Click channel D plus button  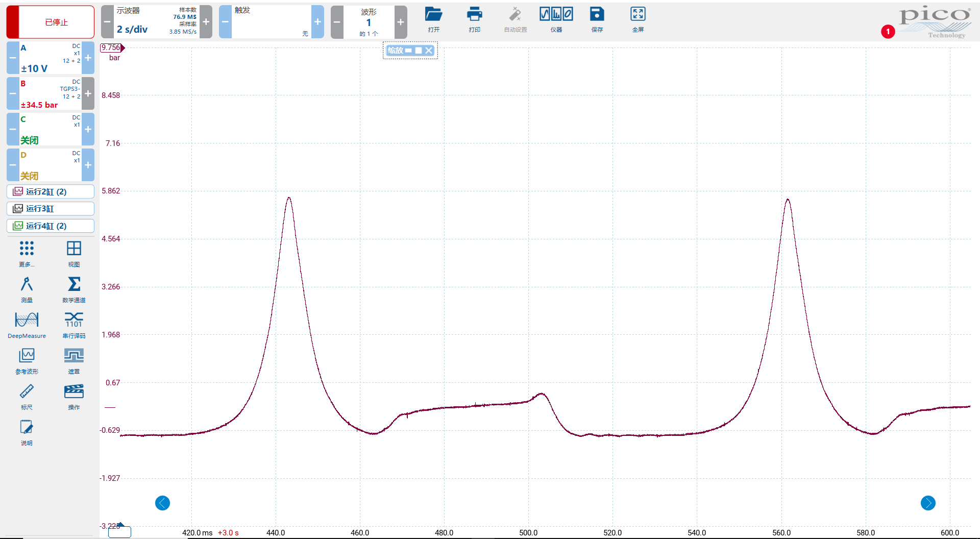tap(88, 165)
